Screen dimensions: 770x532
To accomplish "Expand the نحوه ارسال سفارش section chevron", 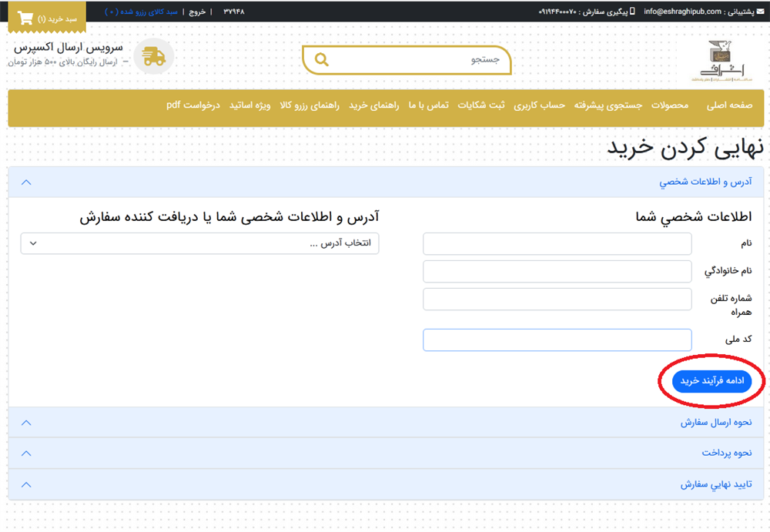I will coord(26,423).
